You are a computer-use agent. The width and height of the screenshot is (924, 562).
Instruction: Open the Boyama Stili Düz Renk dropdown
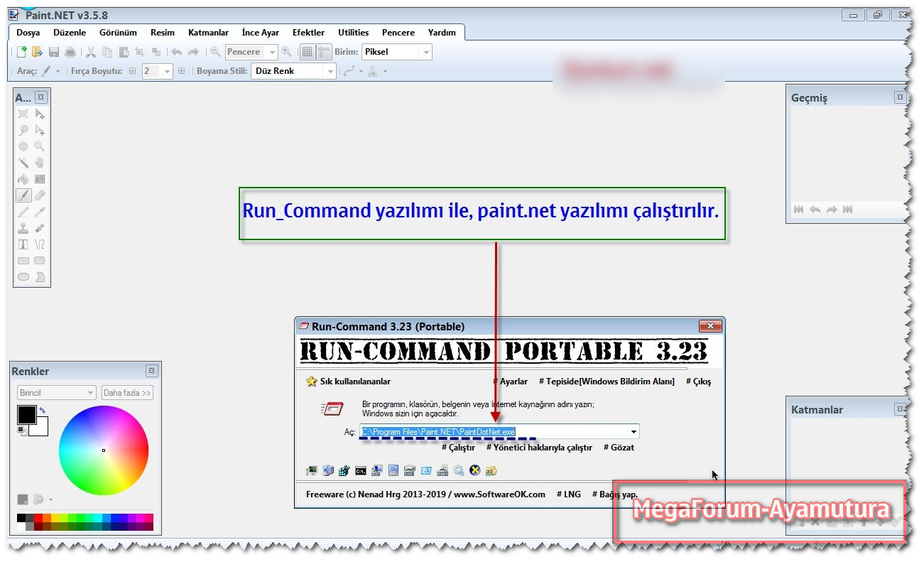tap(330, 71)
